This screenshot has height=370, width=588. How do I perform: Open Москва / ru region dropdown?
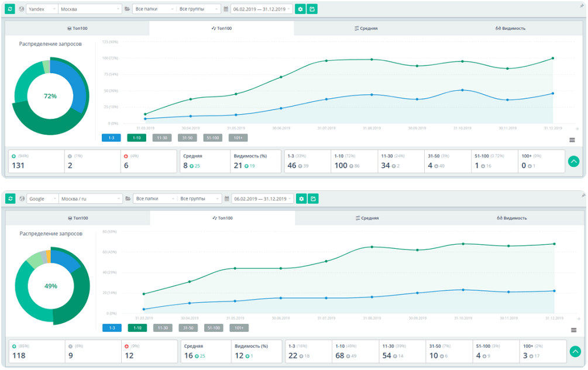pos(91,198)
